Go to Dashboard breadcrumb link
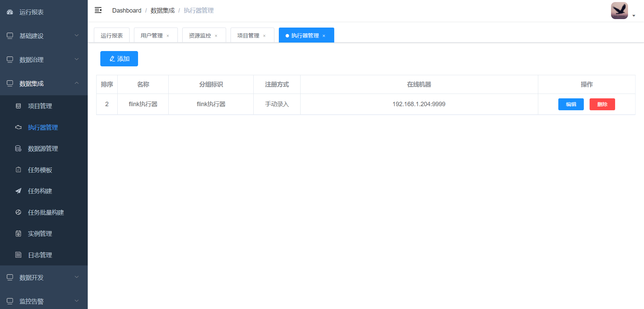This screenshot has width=644, height=309. coord(127,11)
